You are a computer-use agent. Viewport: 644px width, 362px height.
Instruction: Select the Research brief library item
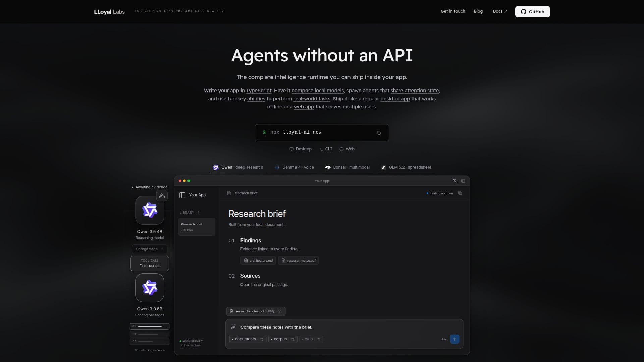(197, 227)
